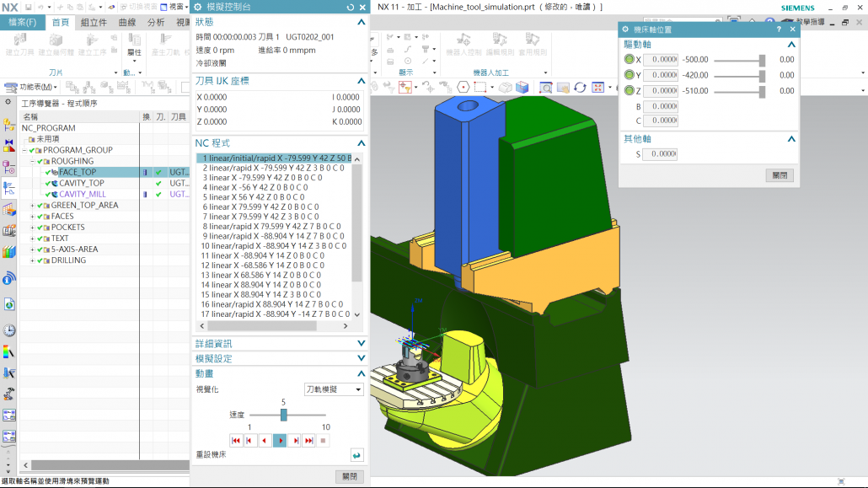Switch to the 組立件 ribbon tab

point(94,23)
